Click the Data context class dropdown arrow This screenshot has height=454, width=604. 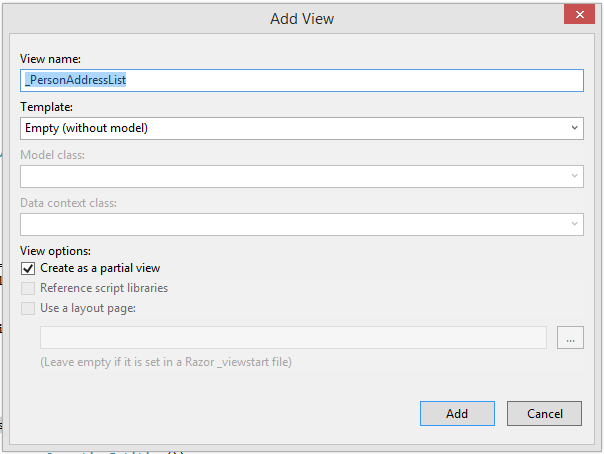point(575,224)
